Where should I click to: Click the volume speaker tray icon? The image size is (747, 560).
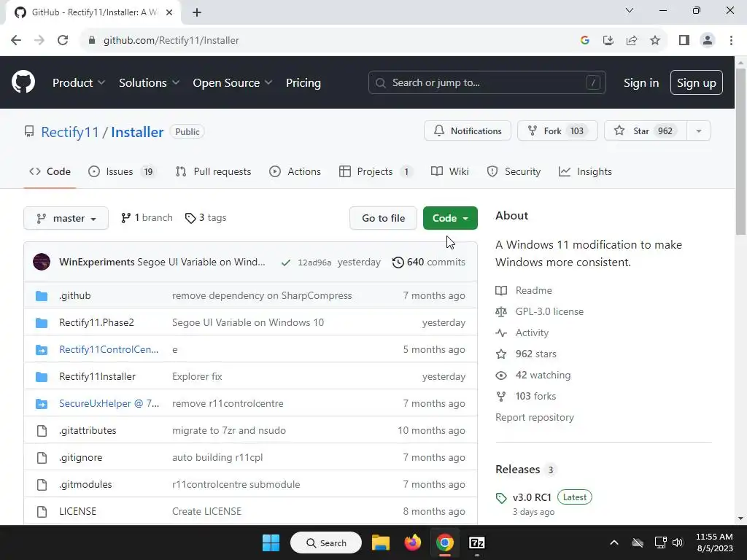coord(678,542)
